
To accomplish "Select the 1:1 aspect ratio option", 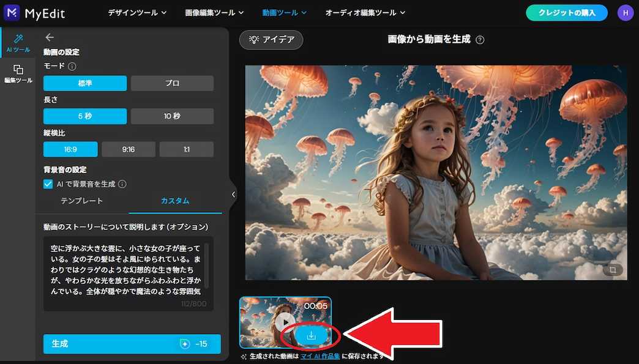I will 187,149.
